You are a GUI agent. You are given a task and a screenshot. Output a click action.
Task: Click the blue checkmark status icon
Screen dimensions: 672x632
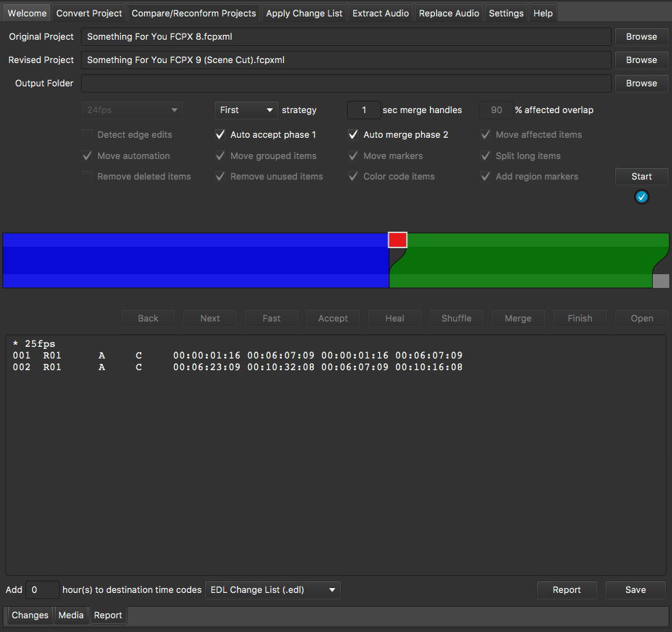[641, 197]
